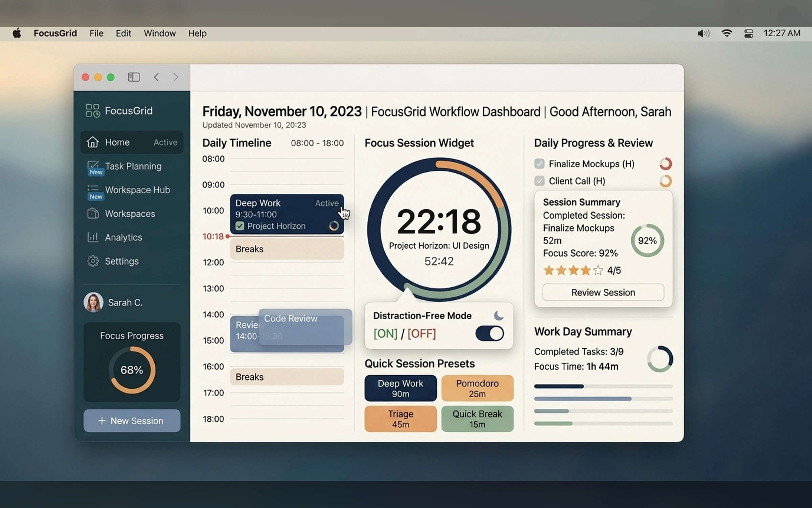Uncheck Project Horizon in Deep Work block
Image resolution: width=812 pixels, height=508 pixels.
tap(240, 226)
